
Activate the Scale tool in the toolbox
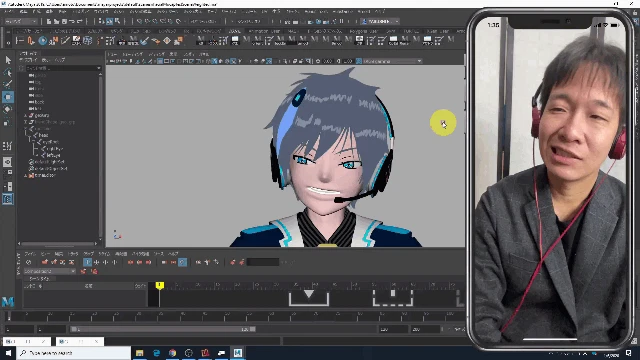(x=8, y=122)
